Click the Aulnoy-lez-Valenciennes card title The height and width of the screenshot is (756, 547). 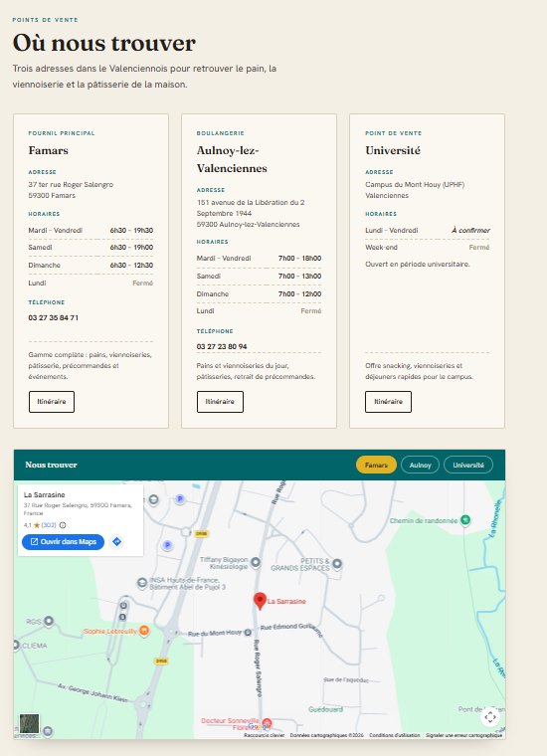click(232, 159)
